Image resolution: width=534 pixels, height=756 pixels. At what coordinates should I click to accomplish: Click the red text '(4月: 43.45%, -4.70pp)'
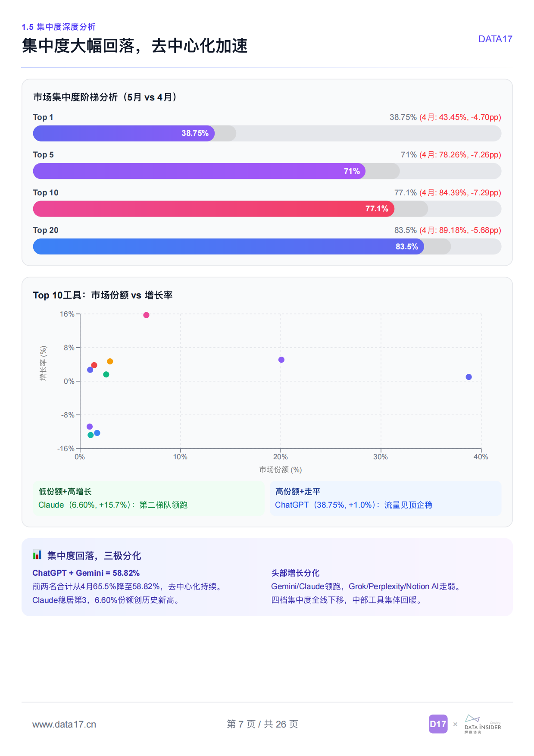pos(460,117)
